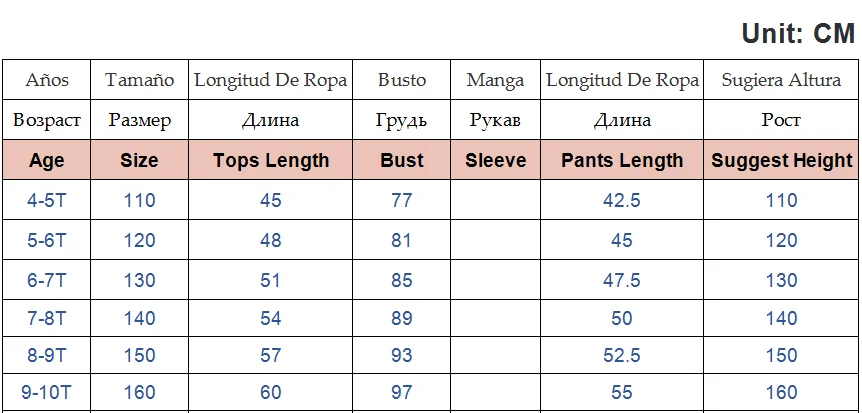
Task: Select the 'Tops Length' header cell
Action: point(271,160)
